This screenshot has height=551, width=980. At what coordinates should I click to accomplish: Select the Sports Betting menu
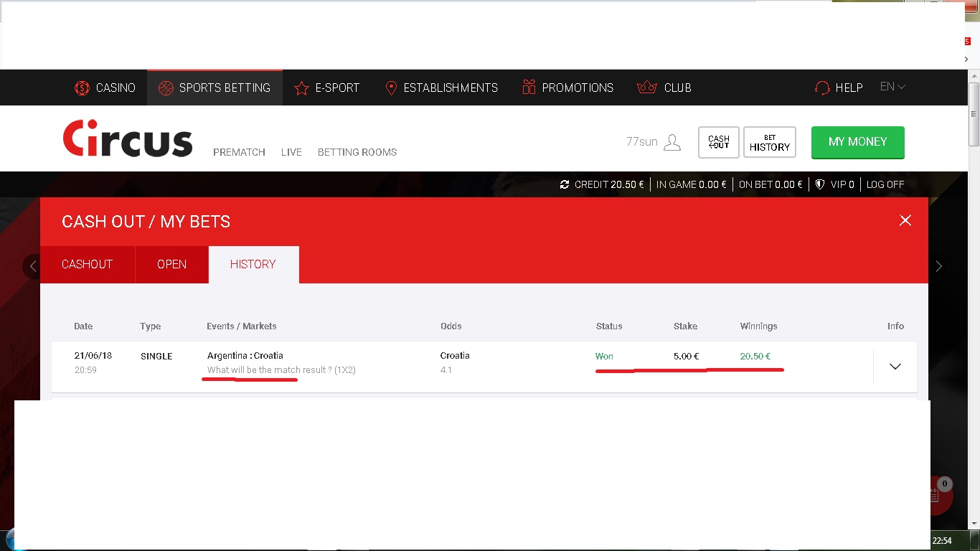click(x=215, y=88)
